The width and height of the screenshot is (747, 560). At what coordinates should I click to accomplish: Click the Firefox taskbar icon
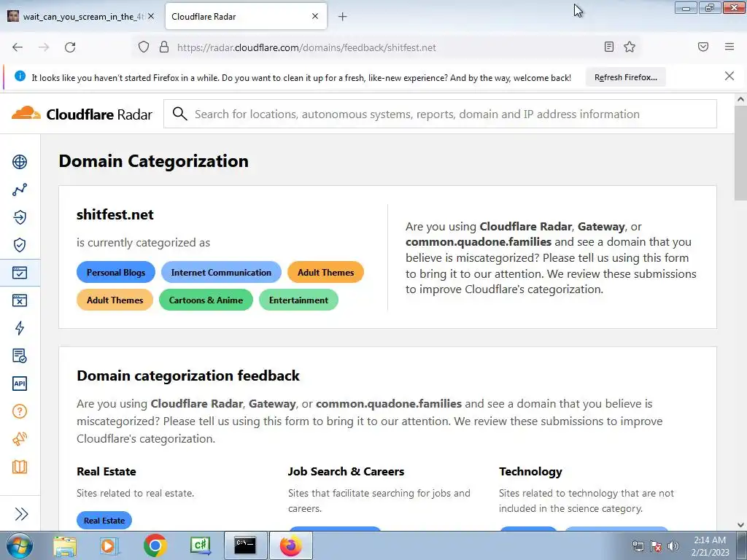pyautogui.click(x=291, y=545)
